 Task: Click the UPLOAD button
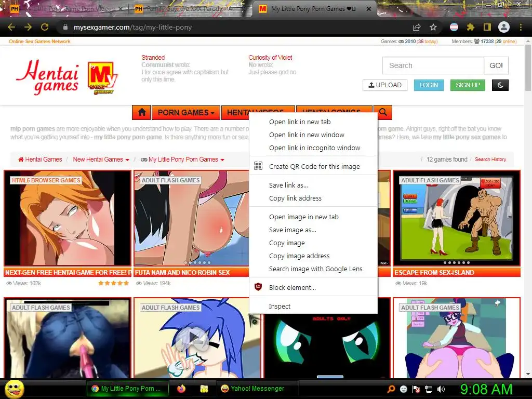click(x=385, y=85)
